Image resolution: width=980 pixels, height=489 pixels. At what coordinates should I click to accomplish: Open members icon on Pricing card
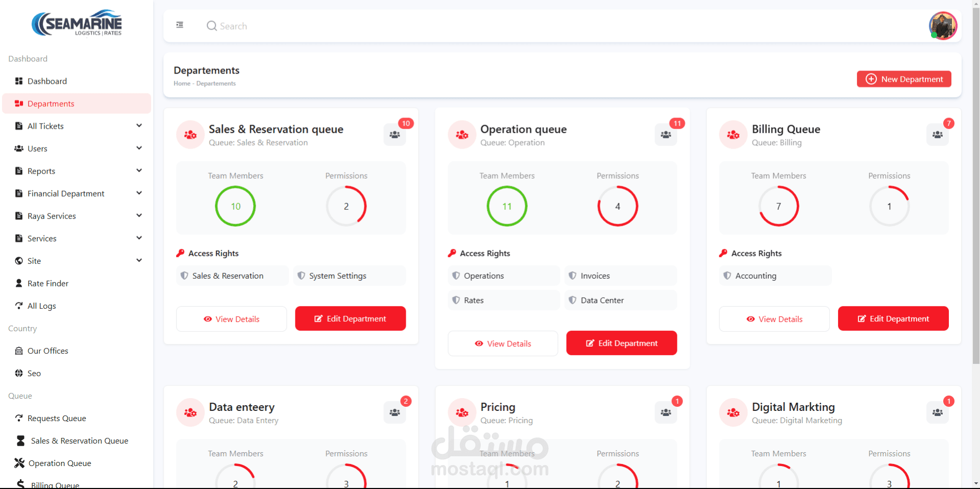(666, 412)
